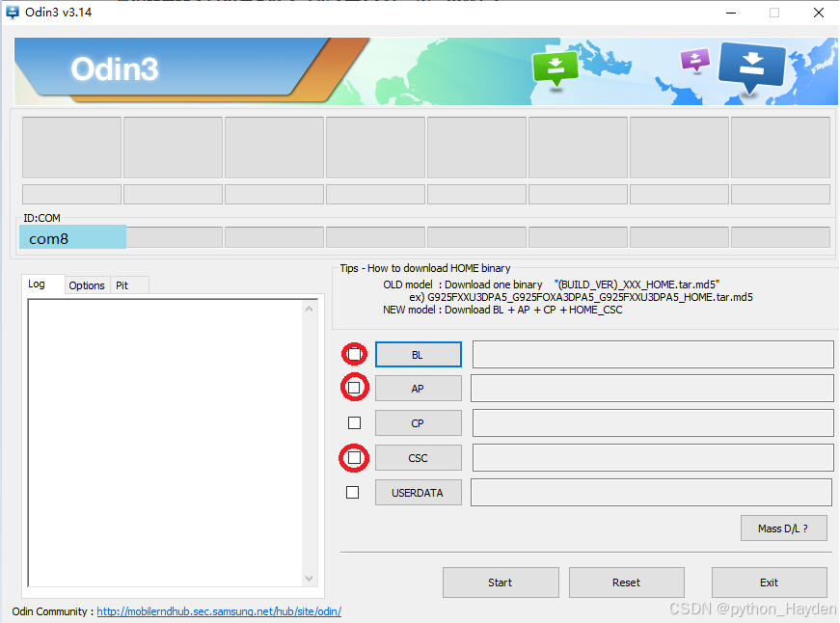Browse for a BL firmware file
The height and width of the screenshot is (623, 840).
coord(418,355)
